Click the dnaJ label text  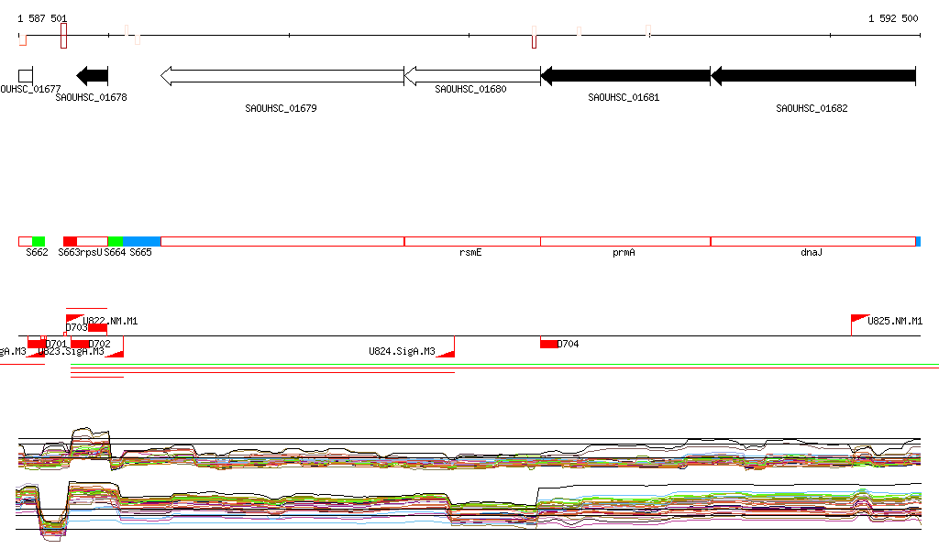click(x=812, y=252)
